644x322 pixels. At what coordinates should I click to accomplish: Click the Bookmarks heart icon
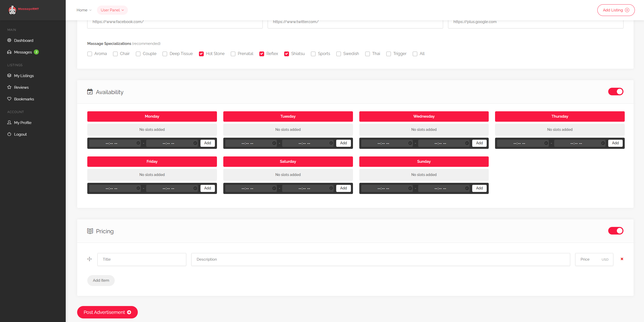click(x=9, y=99)
